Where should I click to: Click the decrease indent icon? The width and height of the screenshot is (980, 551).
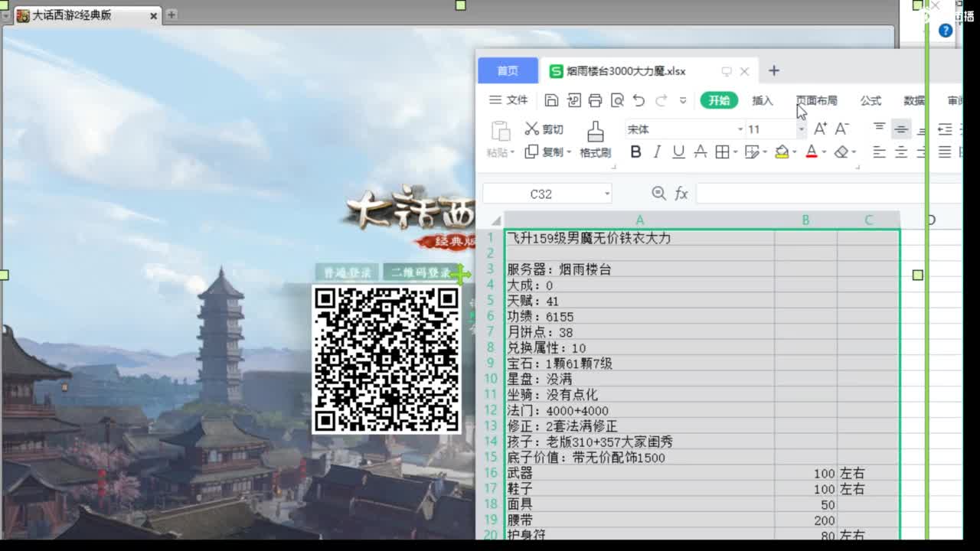pos(945,129)
